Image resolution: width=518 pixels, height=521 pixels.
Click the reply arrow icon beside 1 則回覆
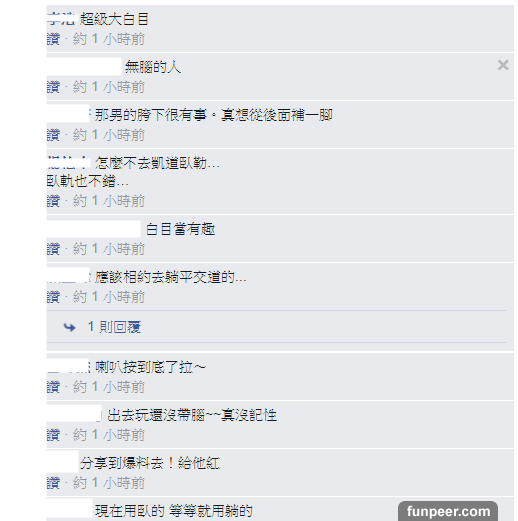click(x=69, y=327)
